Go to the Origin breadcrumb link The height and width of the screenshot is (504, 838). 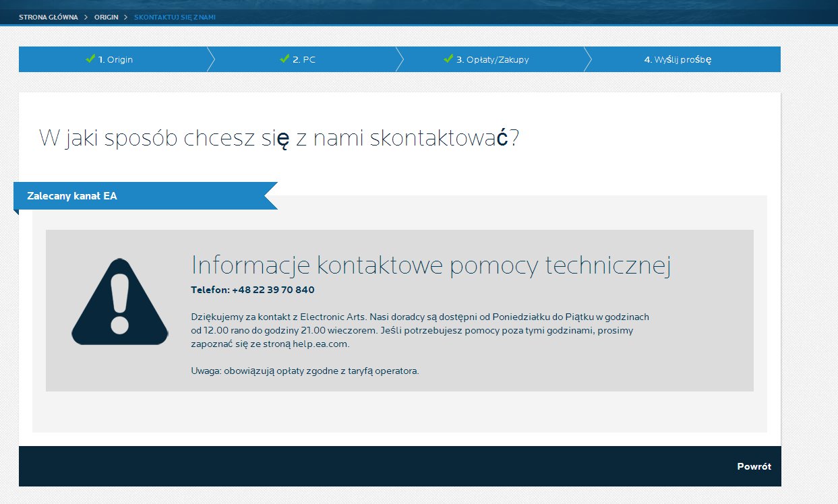point(107,17)
